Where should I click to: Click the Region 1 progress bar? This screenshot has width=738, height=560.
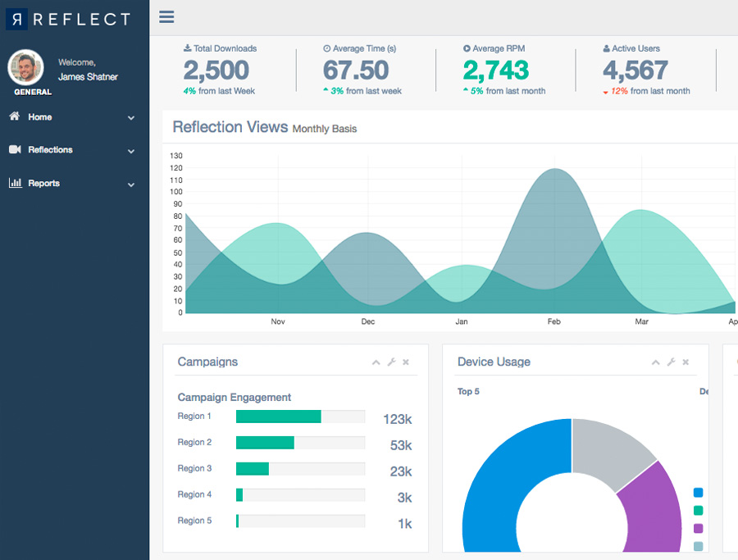tap(300, 417)
